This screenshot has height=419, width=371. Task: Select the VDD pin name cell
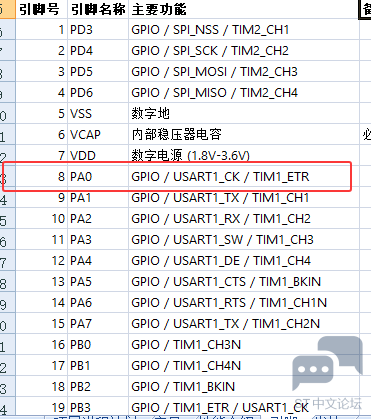tap(98, 156)
